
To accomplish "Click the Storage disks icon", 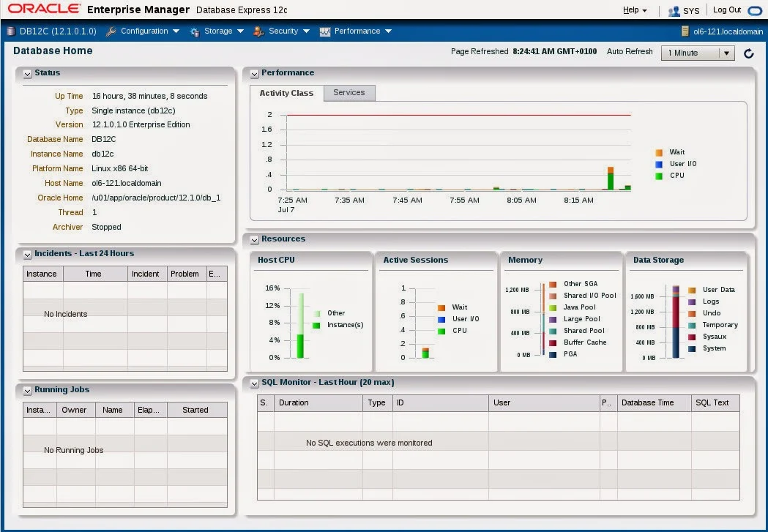I will [195, 31].
